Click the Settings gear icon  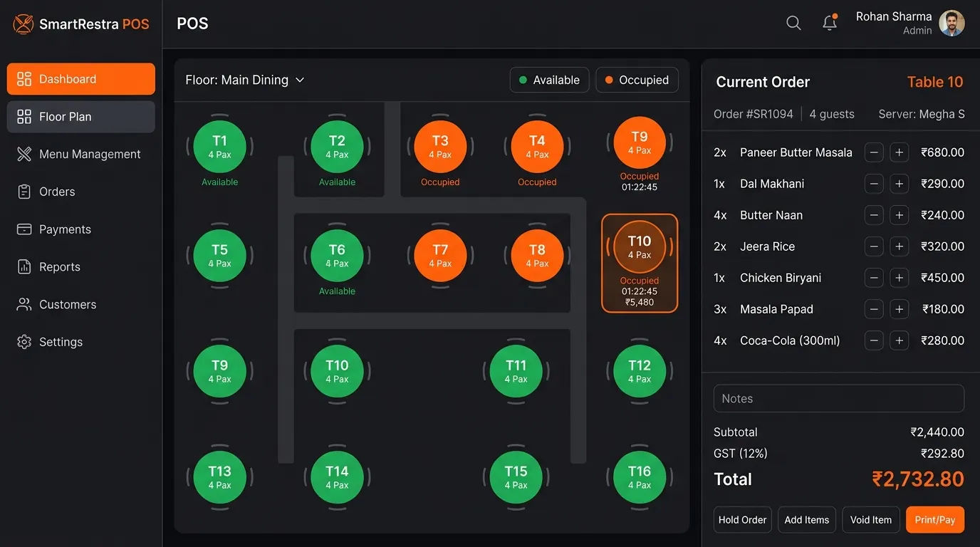click(x=24, y=342)
